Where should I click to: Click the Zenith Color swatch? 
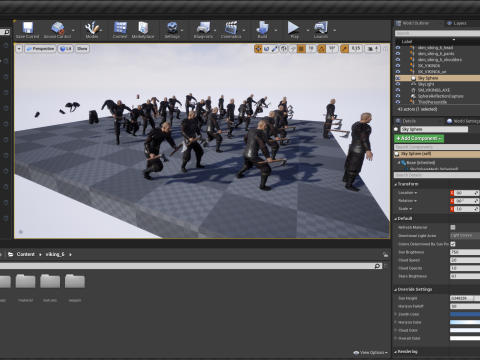(x=465, y=314)
